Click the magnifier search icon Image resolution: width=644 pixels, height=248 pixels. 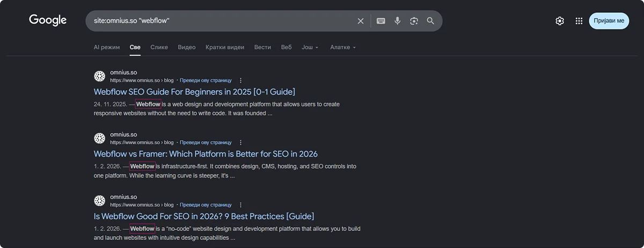pos(430,21)
